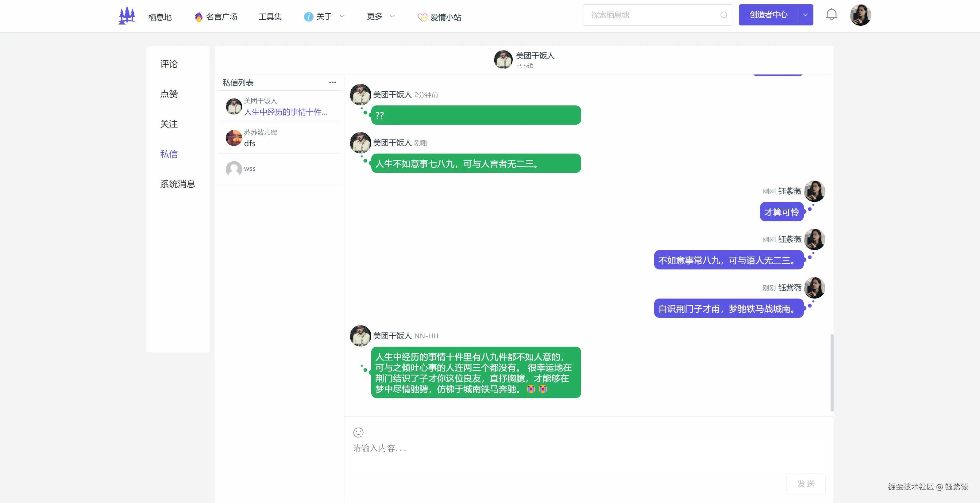Click the forest logo to go home
Screen dimensions: 980x503
click(x=126, y=15)
